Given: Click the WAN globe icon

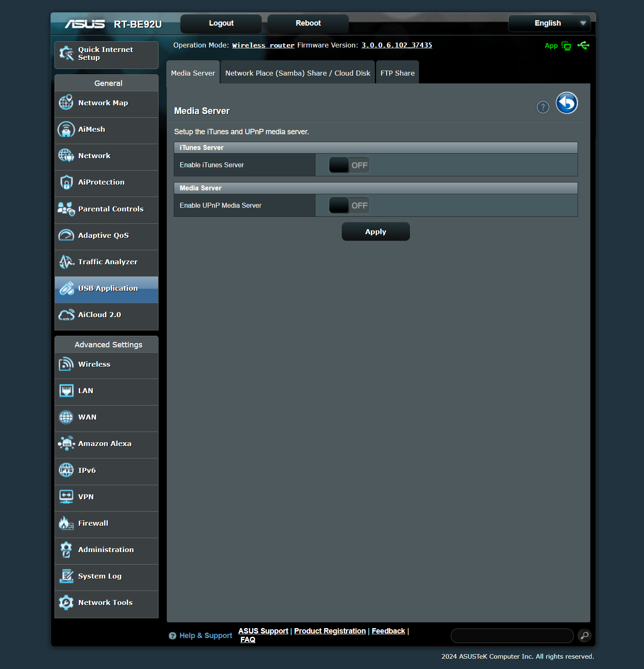Looking at the screenshot, I should [x=66, y=417].
